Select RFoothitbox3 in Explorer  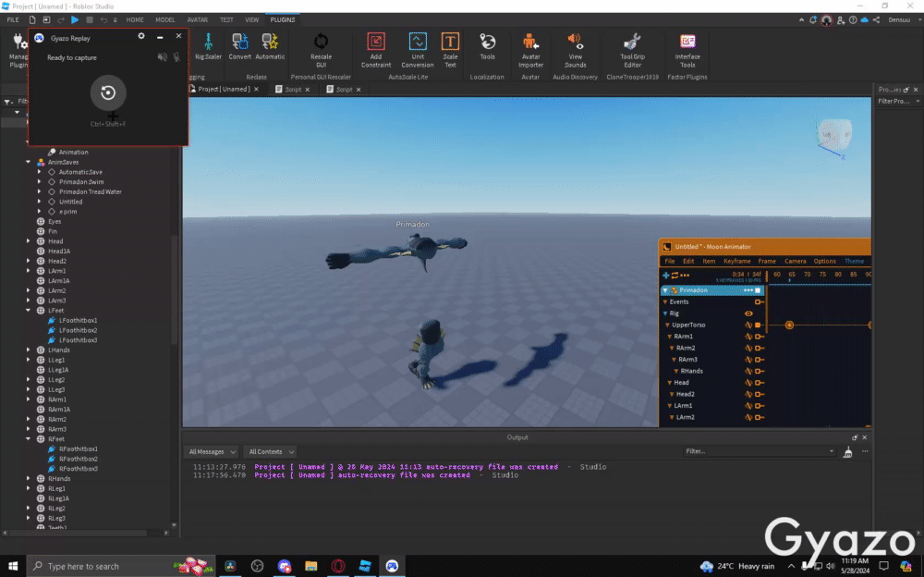(79, 469)
